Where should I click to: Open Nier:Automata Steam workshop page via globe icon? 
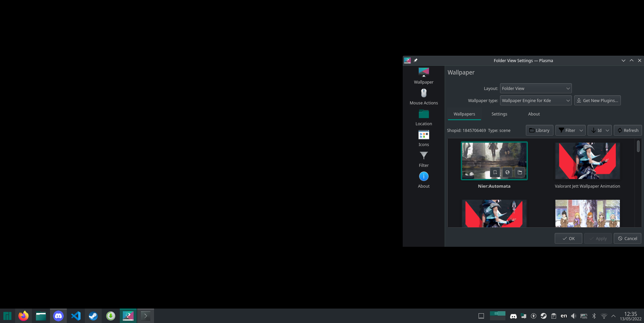(507, 172)
